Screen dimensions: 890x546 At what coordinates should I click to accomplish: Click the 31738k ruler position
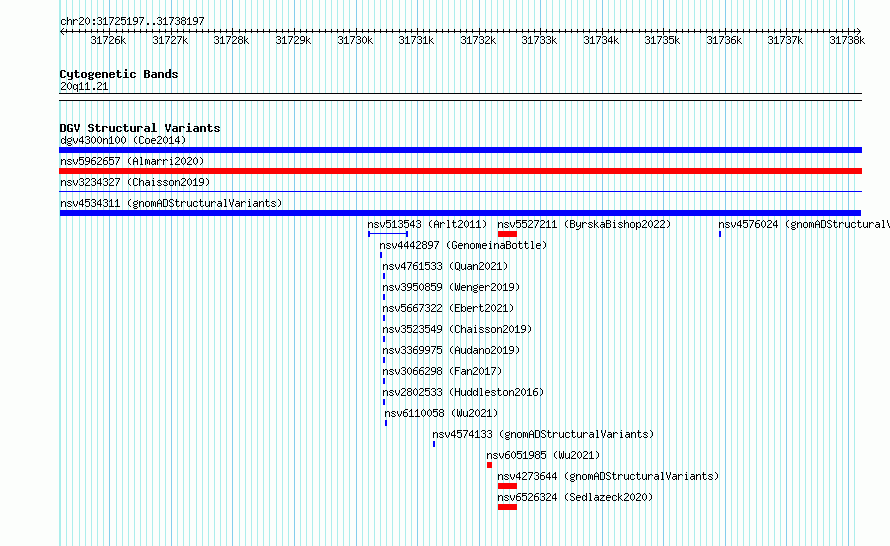[847, 40]
